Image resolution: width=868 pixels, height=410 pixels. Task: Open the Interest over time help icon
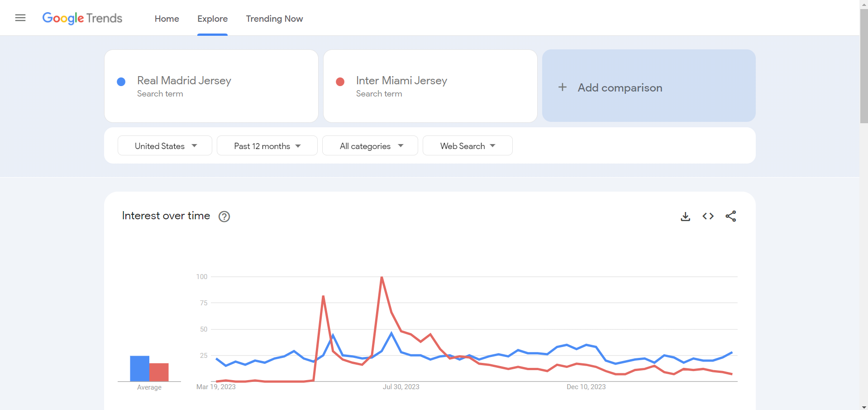click(x=224, y=217)
